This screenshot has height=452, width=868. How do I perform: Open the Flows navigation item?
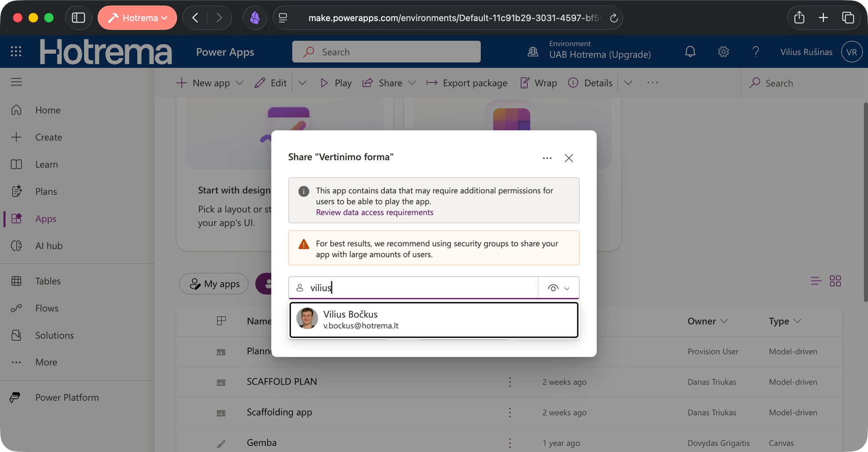pos(47,308)
